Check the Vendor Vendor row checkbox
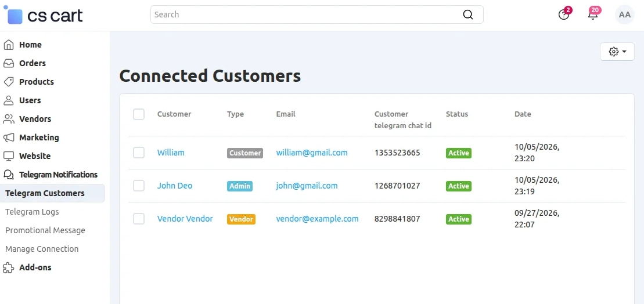The height and width of the screenshot is (304, 644). pyautogui.click(x=139, y=219)
